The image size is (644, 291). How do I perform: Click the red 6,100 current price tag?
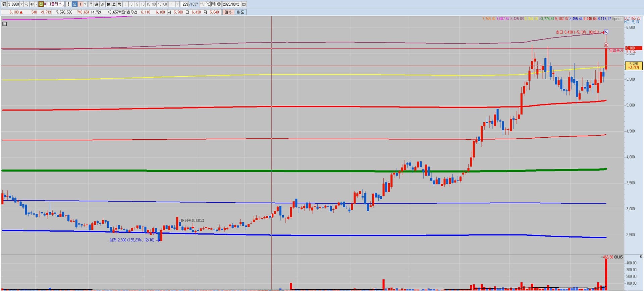[x=634, y=48]
